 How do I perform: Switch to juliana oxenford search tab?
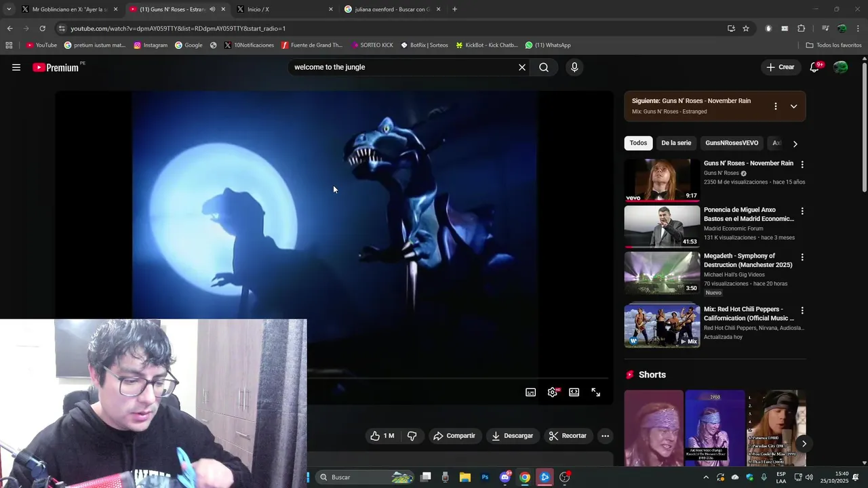pos(393,9)
